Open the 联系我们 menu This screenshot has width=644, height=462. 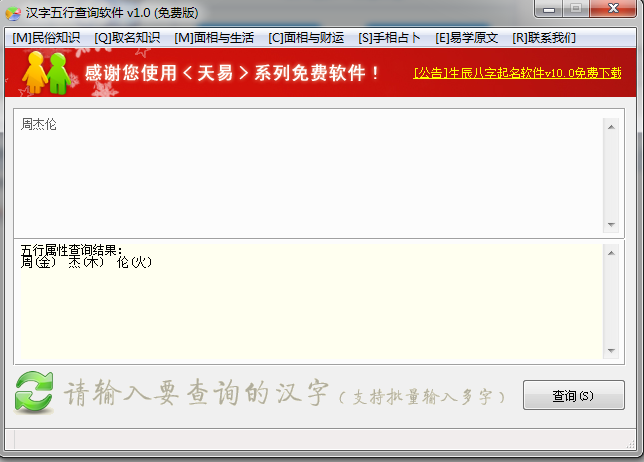(544, 38)
